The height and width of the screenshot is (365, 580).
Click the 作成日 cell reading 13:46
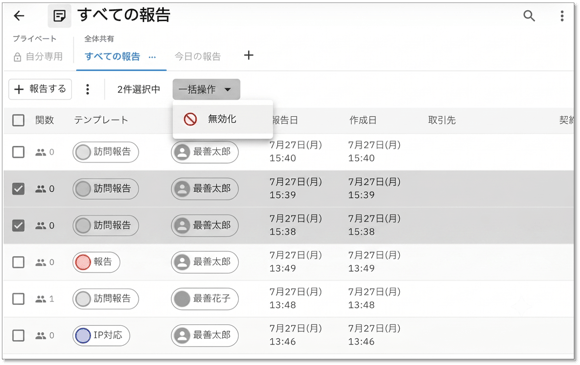374,335
